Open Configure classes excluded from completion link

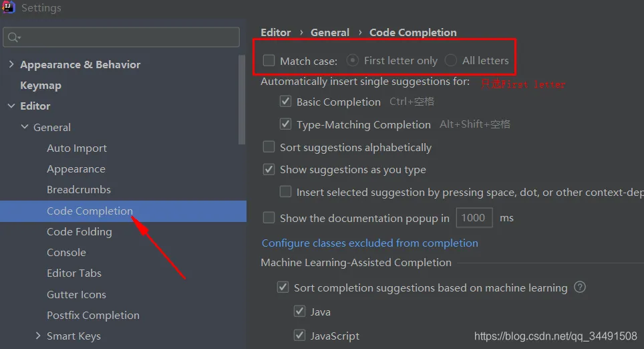(x=369, y=243)
